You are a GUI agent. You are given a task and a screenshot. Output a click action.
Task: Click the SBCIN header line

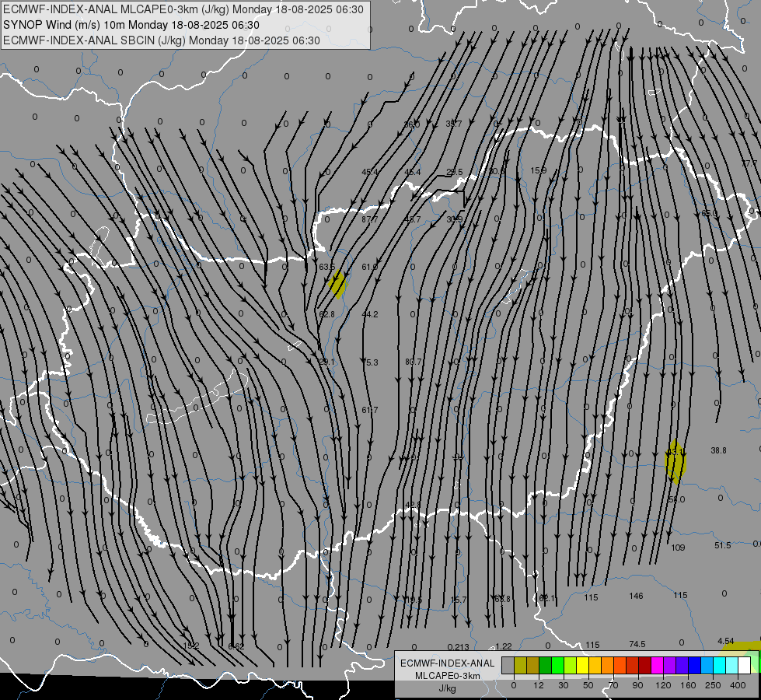pos(162,40)
